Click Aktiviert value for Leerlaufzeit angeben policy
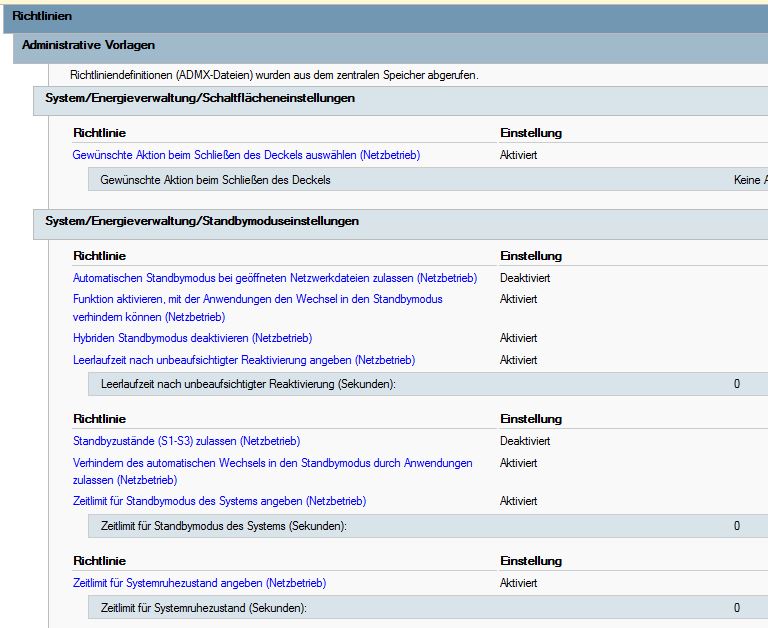 (x=519, y=360)
